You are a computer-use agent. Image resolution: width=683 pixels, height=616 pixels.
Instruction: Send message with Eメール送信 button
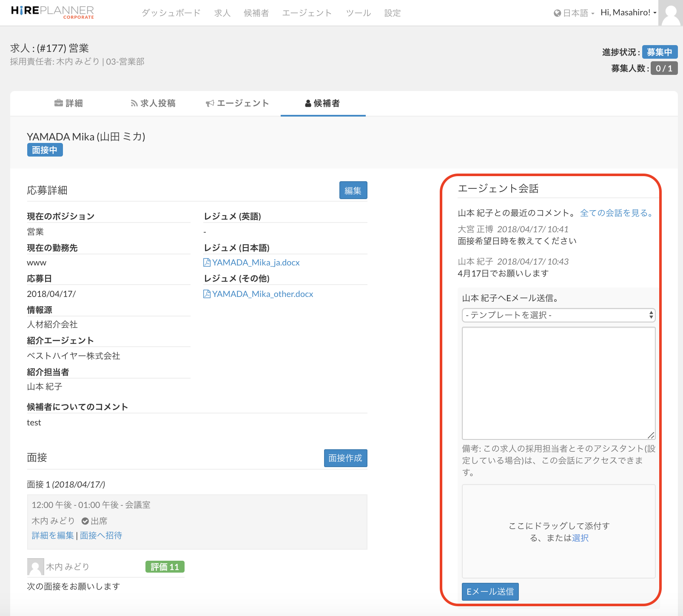pyautogui.click(x=490, y=592)
